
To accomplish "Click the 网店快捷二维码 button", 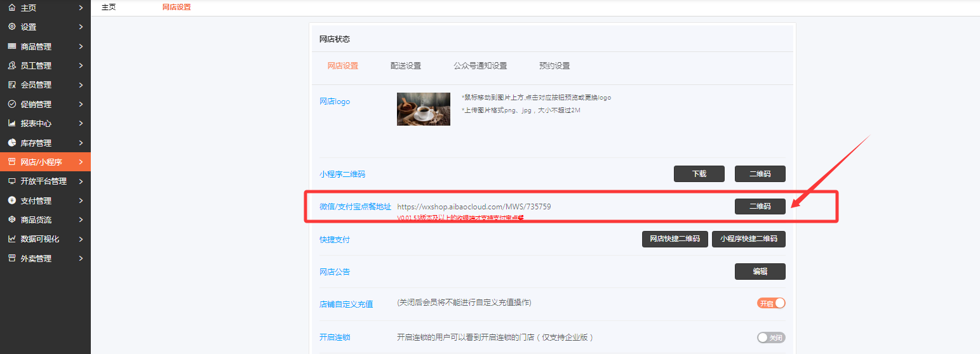I will click(x=675, y=239).
